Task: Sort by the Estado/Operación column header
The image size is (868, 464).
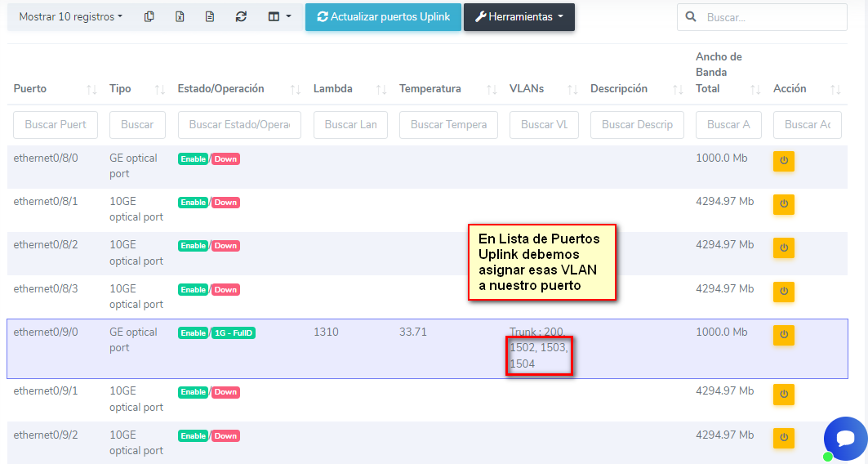Action: click(221, 88)
